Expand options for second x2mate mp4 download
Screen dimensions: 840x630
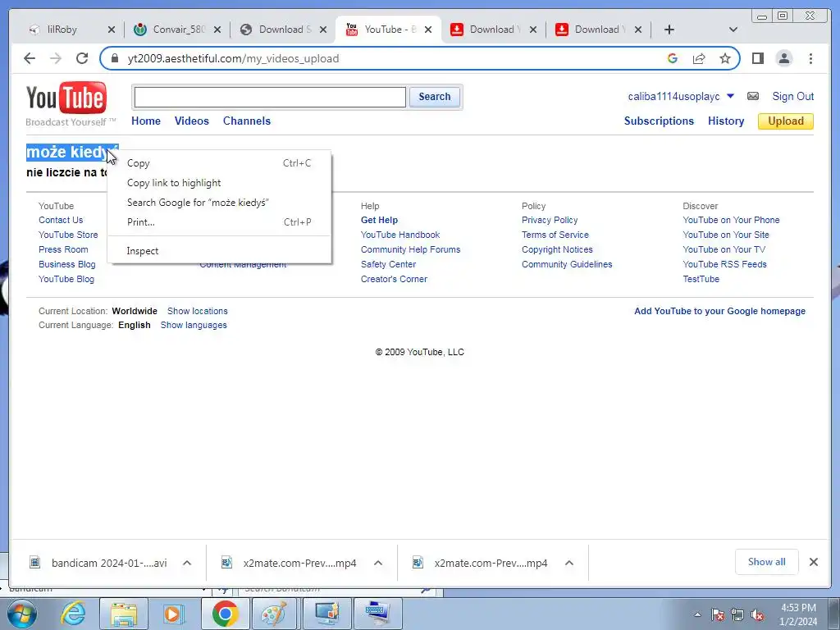(x=569, y=563)
